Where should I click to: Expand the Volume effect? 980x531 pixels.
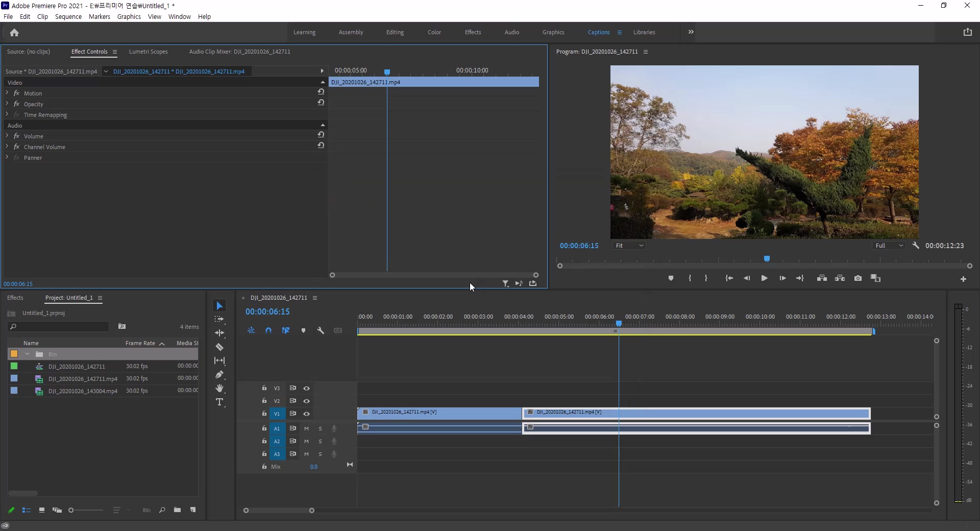(x=7, y=136)
